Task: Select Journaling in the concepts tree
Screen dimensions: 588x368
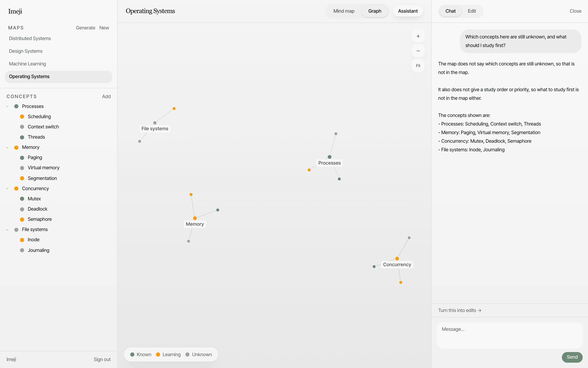Action: point(38,250)
